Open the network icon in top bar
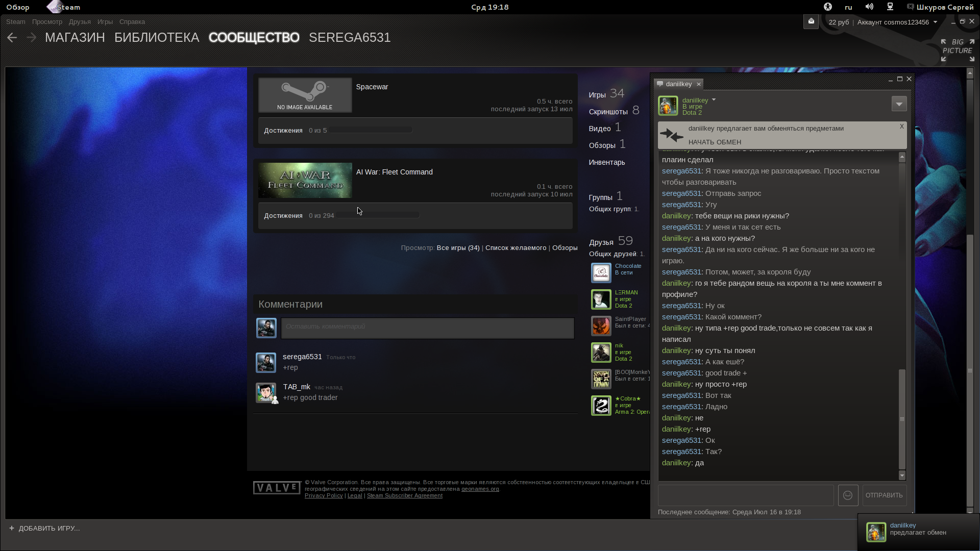The height and width of the screenshot is (551, 980). click(x=890, y=7)
